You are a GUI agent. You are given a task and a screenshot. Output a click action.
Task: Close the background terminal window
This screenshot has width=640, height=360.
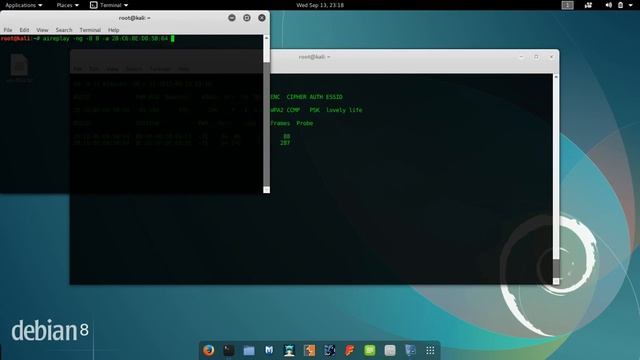click(x=551, y=57)
